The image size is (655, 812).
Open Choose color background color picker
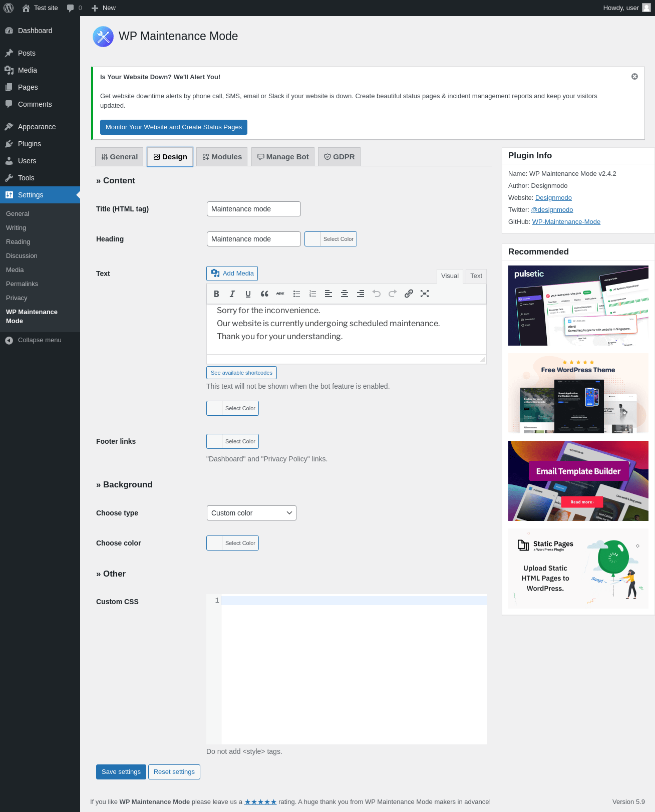232,543
